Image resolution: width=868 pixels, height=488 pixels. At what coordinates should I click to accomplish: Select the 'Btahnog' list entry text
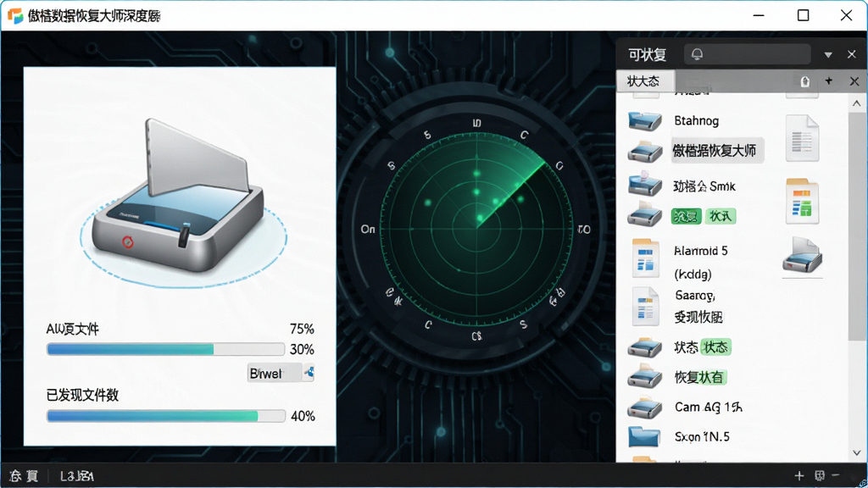697,120
